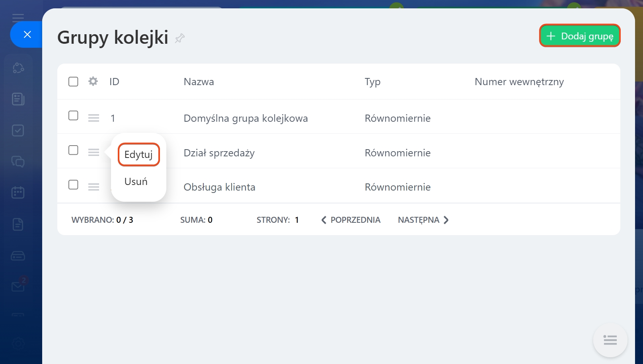Open the Calendar icon in left sidebar

pyautogui.click(x=18, y=193)
